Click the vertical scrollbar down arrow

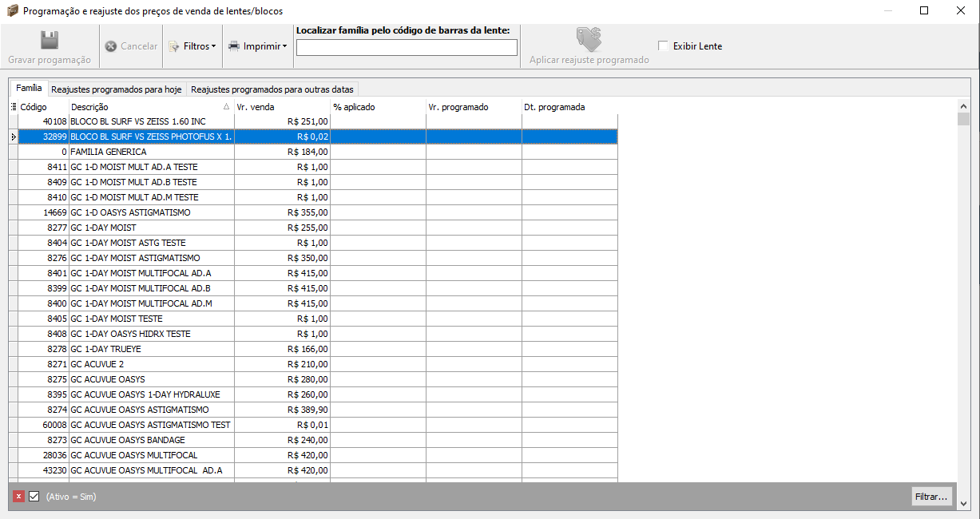point(964,504)
